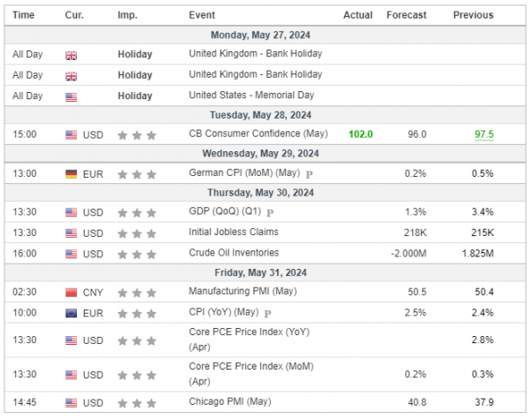Click importance stars for Manufacturing PMI
531x420 pixels.
point(137,293)
